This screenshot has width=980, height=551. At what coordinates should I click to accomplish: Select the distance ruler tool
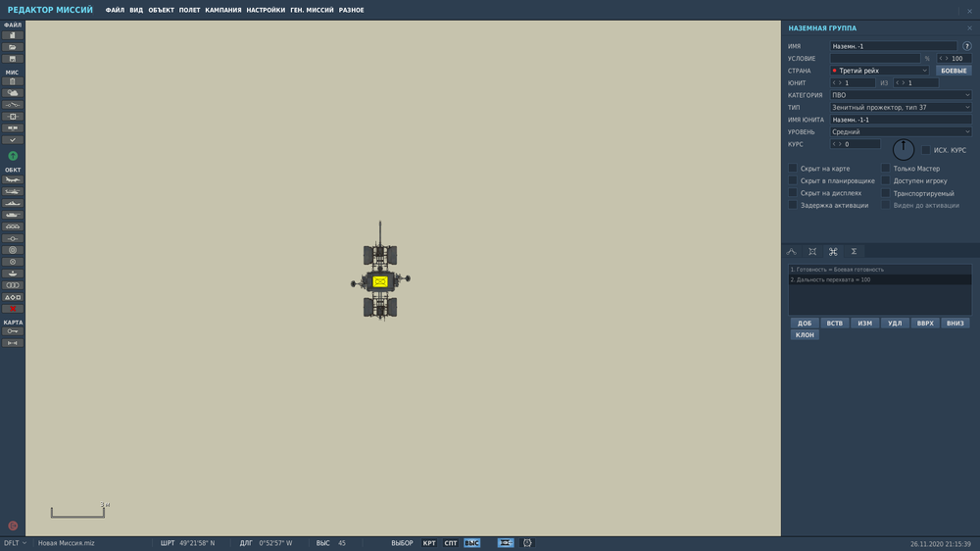tap(12, 343)
